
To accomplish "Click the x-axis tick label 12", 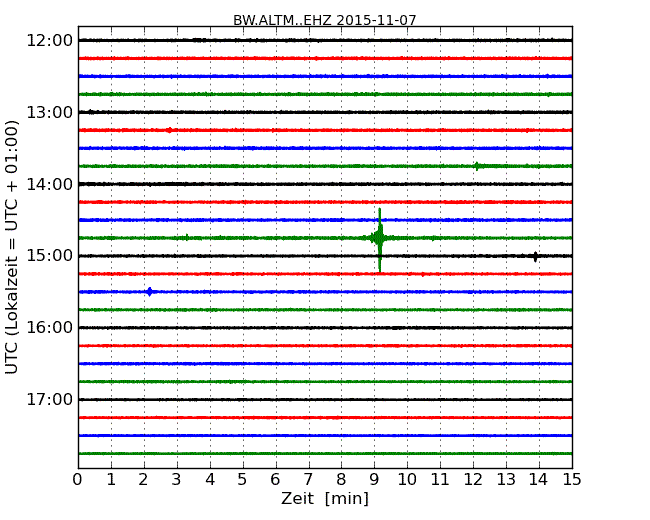I will pos(473,480).
